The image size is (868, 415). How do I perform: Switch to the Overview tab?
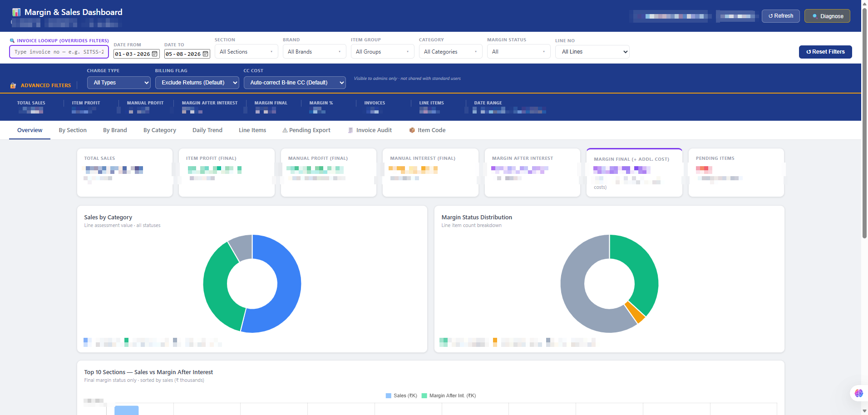tap(30, 130)
